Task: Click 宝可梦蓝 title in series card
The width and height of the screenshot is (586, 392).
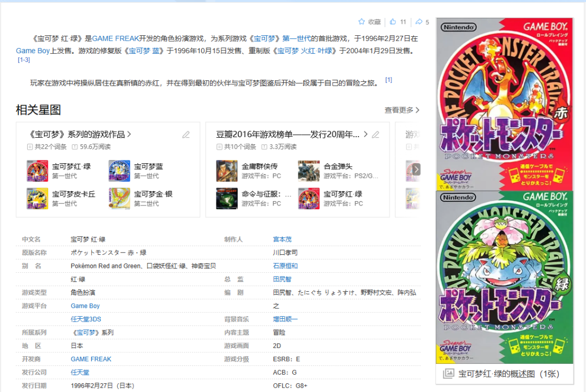Action: [x=148, y=166]
